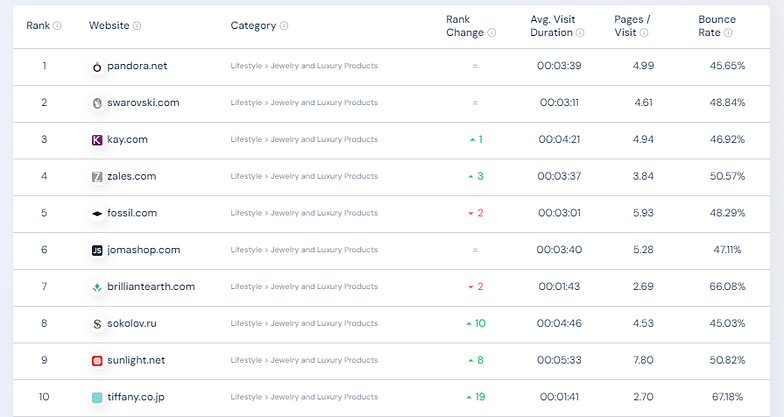Viewport: 784px width, 417px height.
Task: Click the info icon next to Rank Change
Action: (492, 32)
